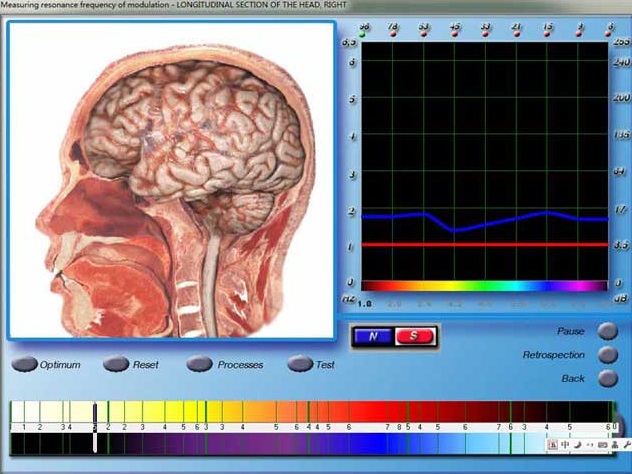Click the round Back button
Screen dimensions: 632x474
[x=606, y=379]
